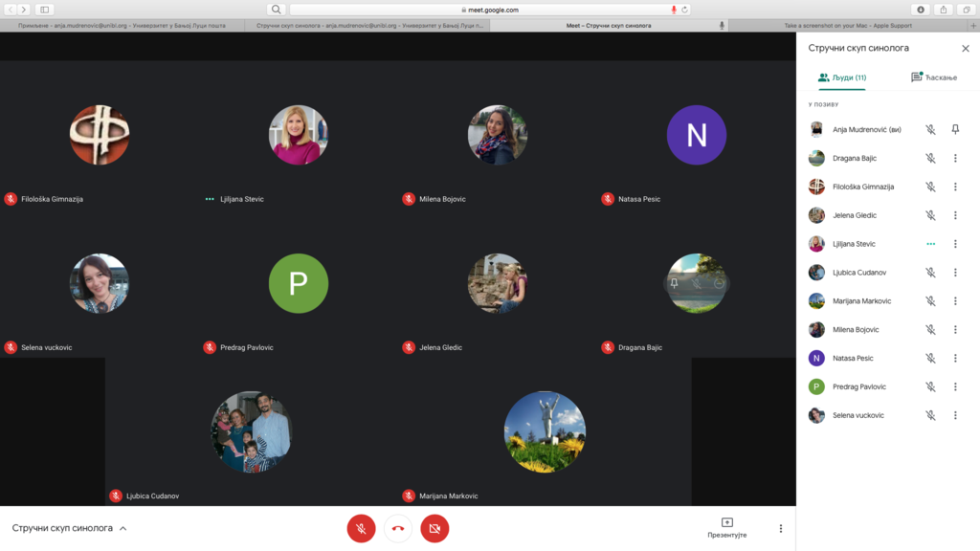Image resolution: width=980 pixels, height=551 pixels.
Task: Open three-dot menu for Ljubica Cudanov
Action: click(954, 273)
